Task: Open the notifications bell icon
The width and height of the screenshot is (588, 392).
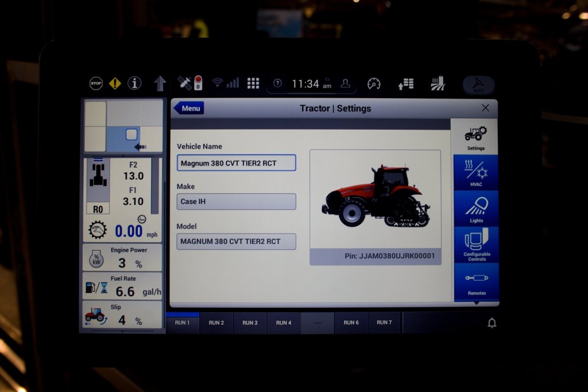Action: coord(492,323)
